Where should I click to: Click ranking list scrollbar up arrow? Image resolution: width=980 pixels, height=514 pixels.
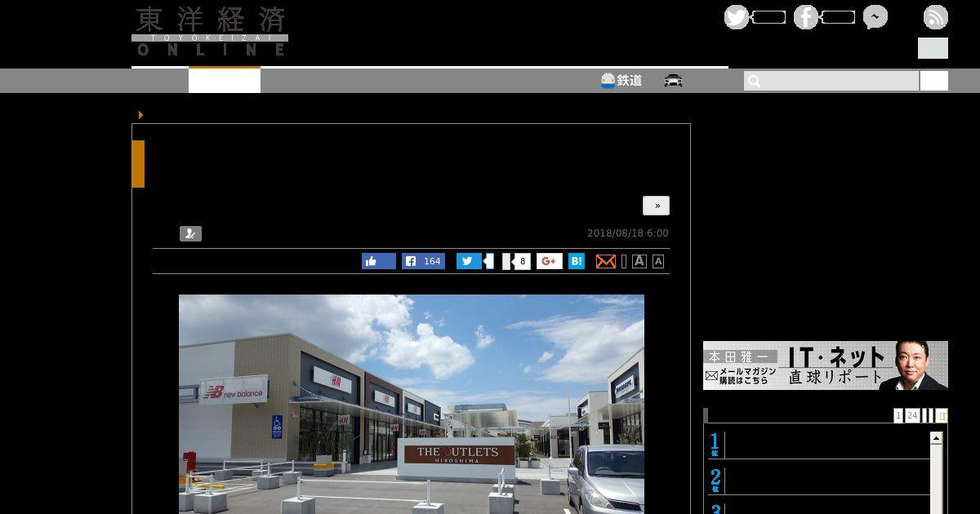pos(937,439)
